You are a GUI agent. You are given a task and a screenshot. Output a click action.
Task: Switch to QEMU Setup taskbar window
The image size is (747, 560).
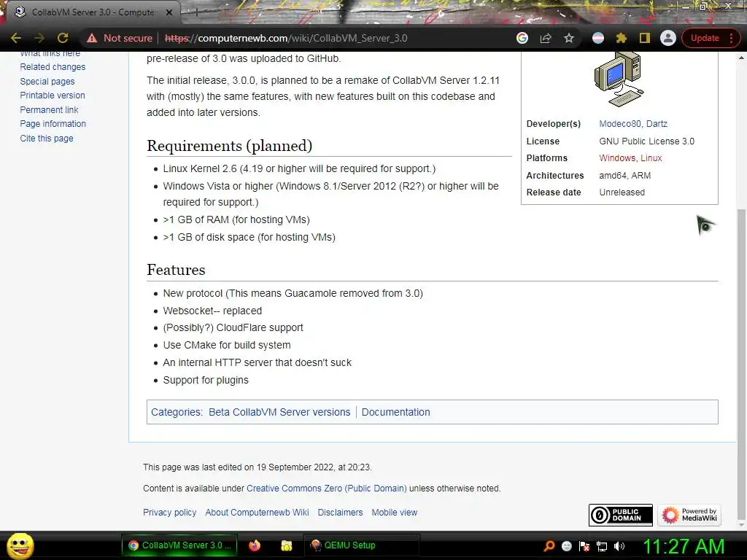361,545
